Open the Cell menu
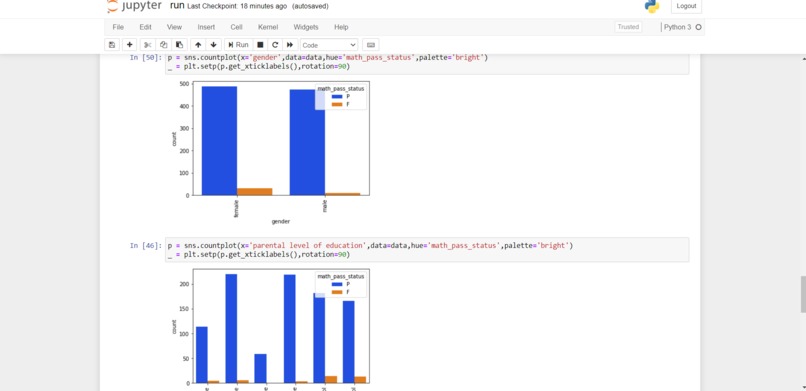Viewport: 806px width, 391px height. click(236, 27)
